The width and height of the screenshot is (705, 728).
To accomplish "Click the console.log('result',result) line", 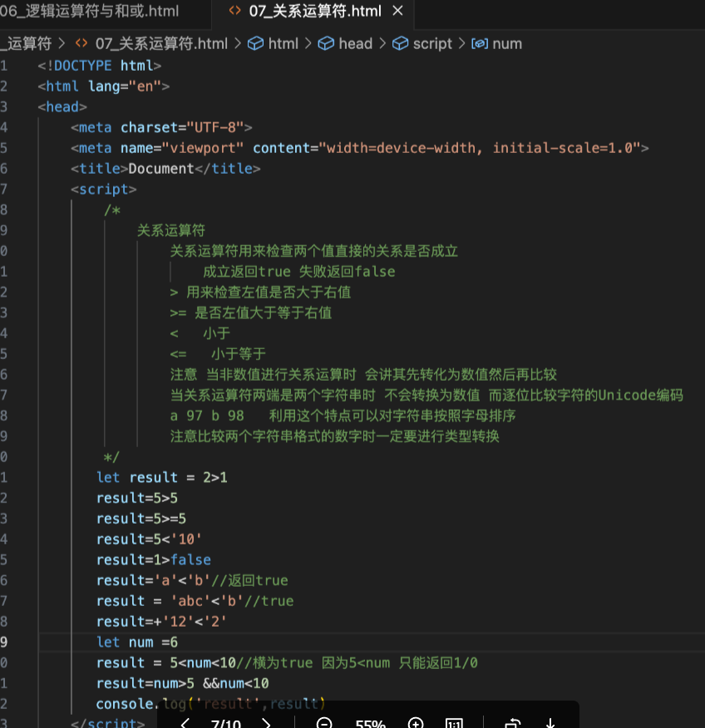I will [x=210, y=703].
